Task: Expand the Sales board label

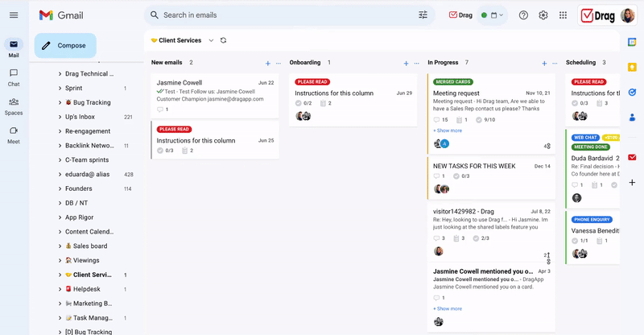Action: pos(60,246)
